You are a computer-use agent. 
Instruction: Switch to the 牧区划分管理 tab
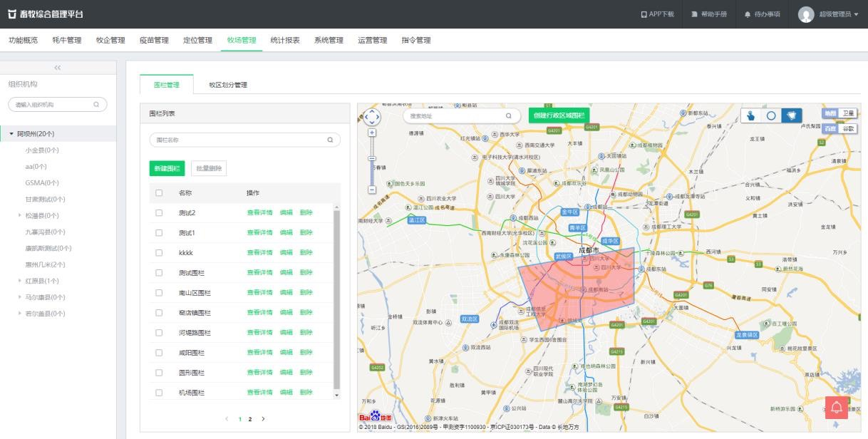(x=228, y=85)
